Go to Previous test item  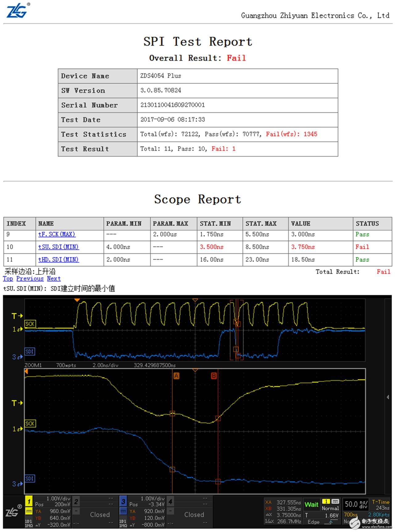[30, 279]
